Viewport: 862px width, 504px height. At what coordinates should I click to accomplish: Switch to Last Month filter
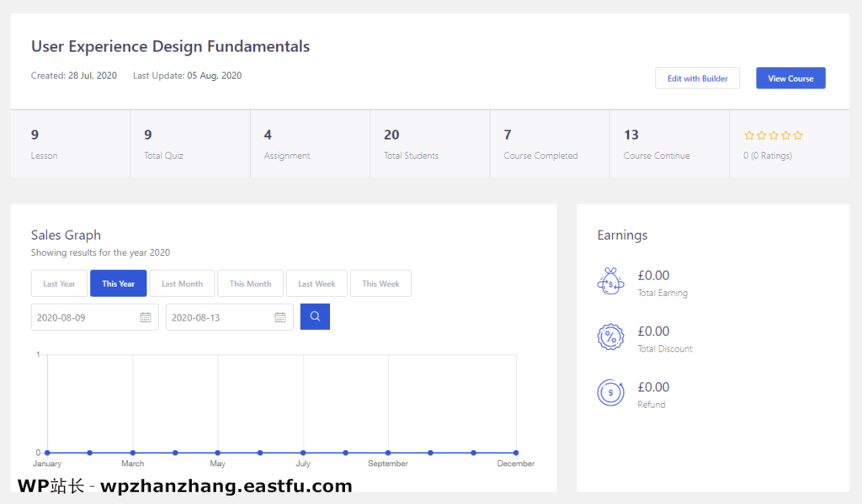pyautogui.click(x=182, y=284)
